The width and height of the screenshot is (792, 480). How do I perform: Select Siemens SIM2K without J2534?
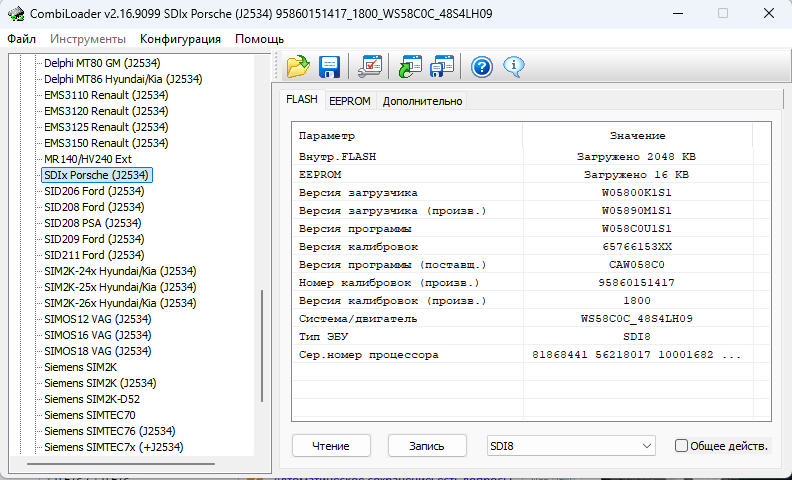tap(80, 367)
